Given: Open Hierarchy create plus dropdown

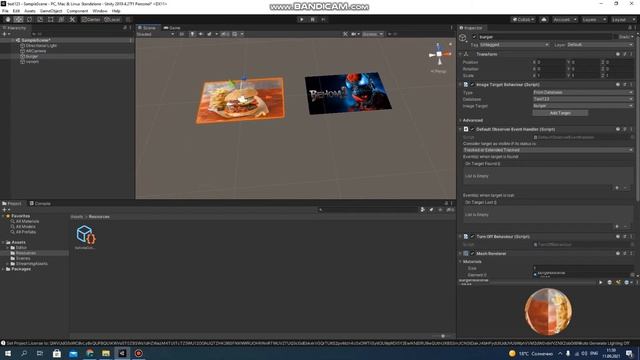Looking at the screenshot, I should pyautogui.click(x=6, y=34).
